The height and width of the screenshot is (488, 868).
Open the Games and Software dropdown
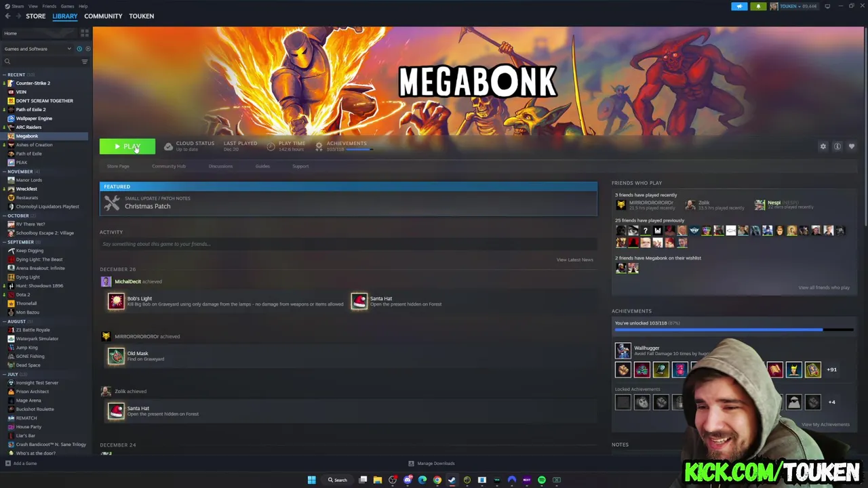(37, 49)
